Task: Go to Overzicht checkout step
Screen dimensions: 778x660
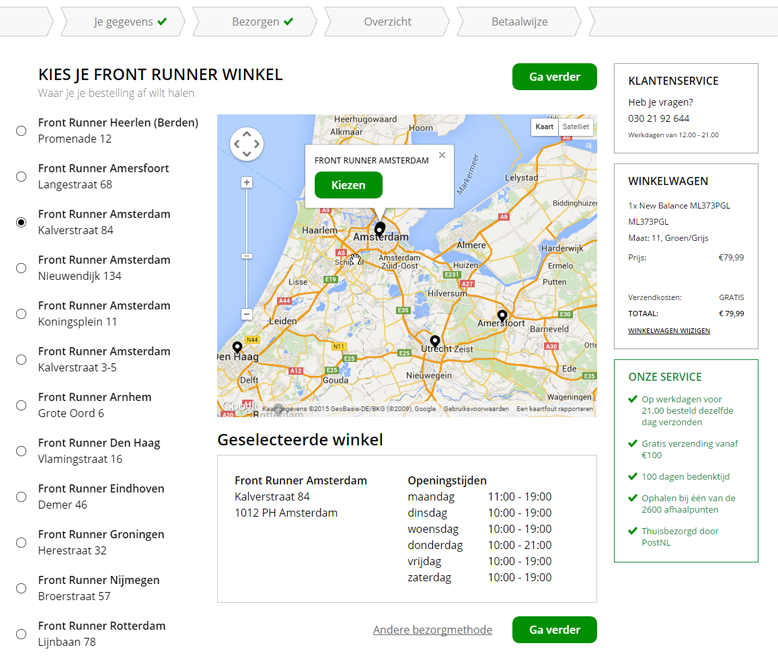Action: 388,22
